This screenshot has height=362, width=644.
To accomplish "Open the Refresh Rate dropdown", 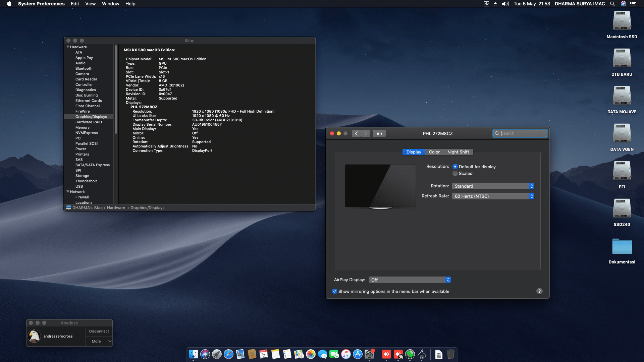I will pos(493,196).
